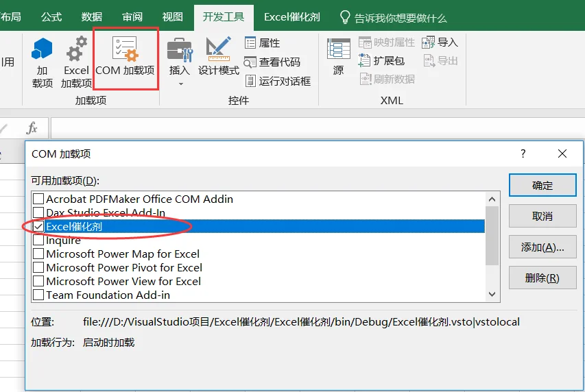Check Acrobat PDFMaker Office COM Addin
Screen dimensions: 585x392
click(38, 199)
